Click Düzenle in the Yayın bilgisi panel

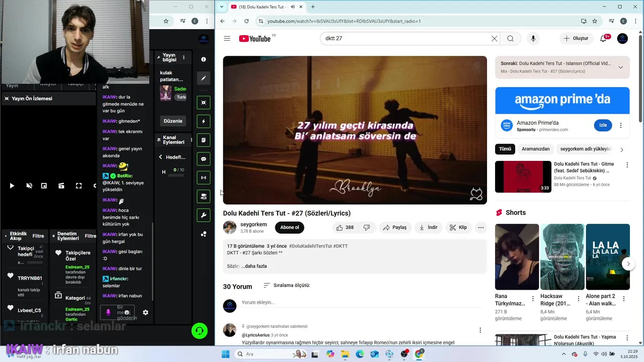173,121
